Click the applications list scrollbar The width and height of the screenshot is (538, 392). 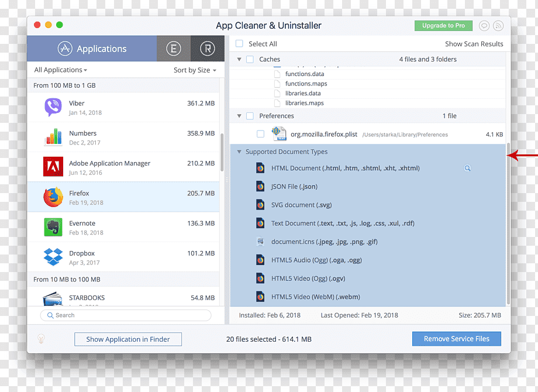222,152
